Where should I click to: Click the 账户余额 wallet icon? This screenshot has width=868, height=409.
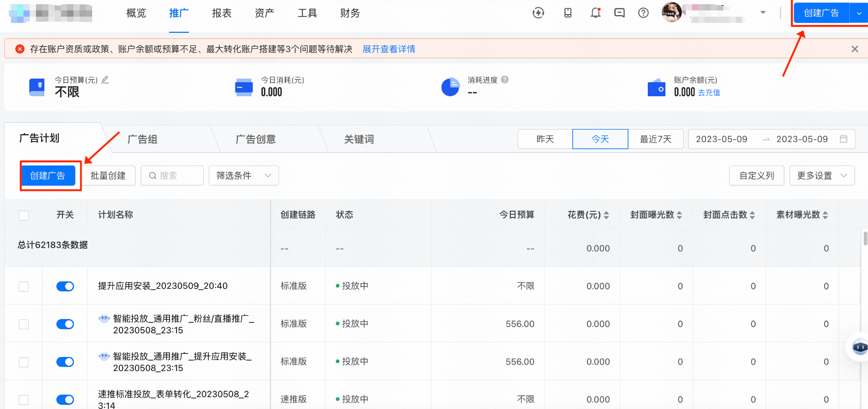coord(657,87)
